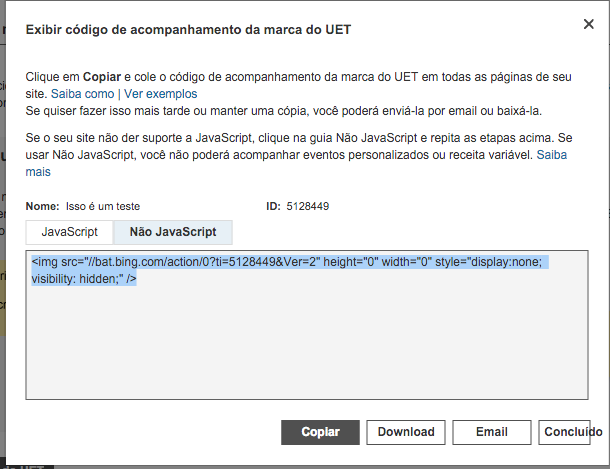Click the ID: label
The image size is (610, 469).
273,206
